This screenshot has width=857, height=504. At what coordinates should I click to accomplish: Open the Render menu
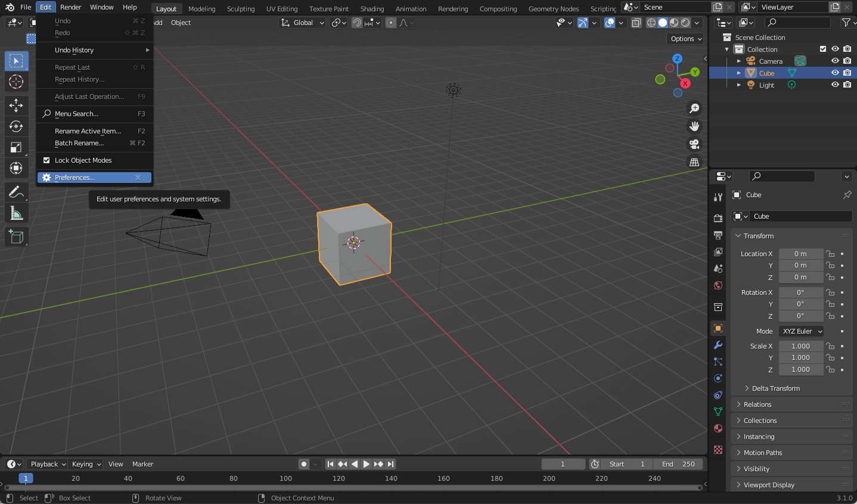point(71,7)
